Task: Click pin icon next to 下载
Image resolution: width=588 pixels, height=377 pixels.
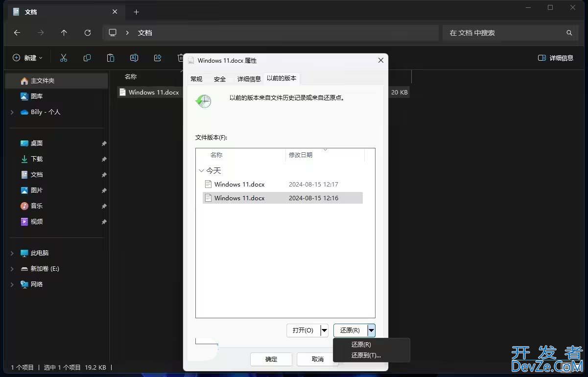Action: [x=104, y=159]
